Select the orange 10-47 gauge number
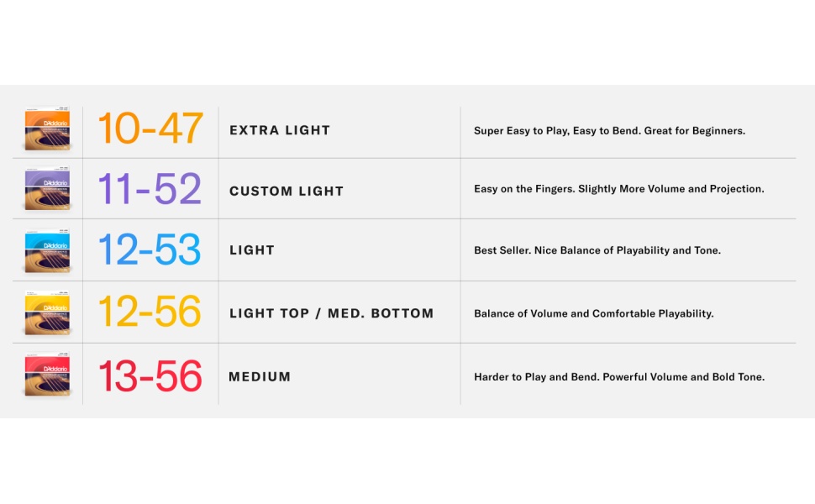Image resolution: width=815 pixels, height=504 pixels. coord(150,129)
